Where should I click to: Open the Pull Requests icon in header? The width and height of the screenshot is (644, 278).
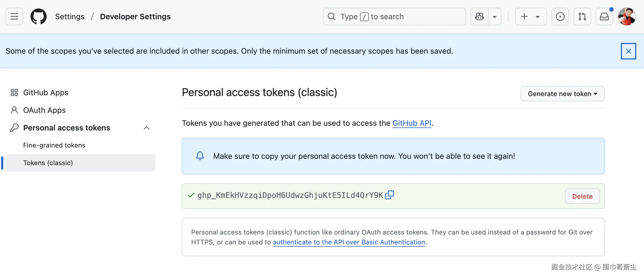pos(582,17)
